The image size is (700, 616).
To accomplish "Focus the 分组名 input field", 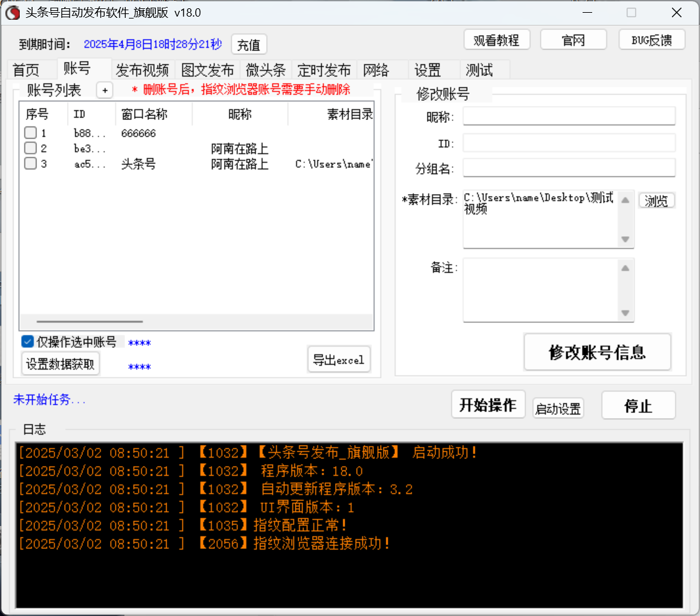I will coord(569,168).
